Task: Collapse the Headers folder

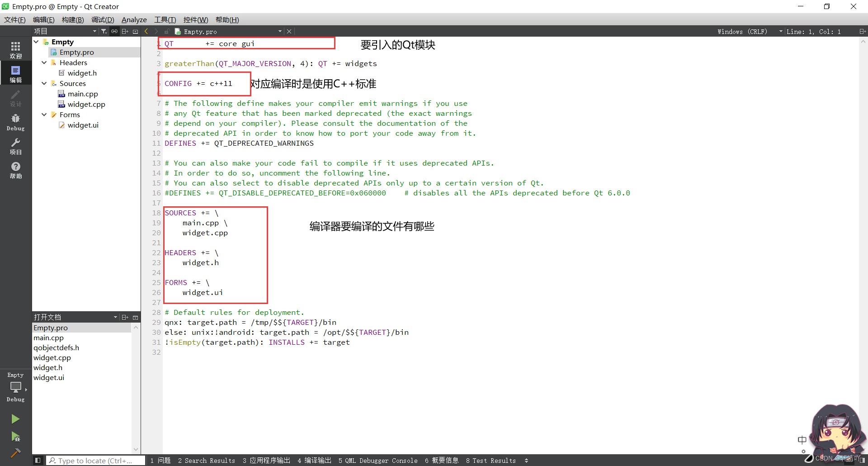Action: [x=44, y=62]
